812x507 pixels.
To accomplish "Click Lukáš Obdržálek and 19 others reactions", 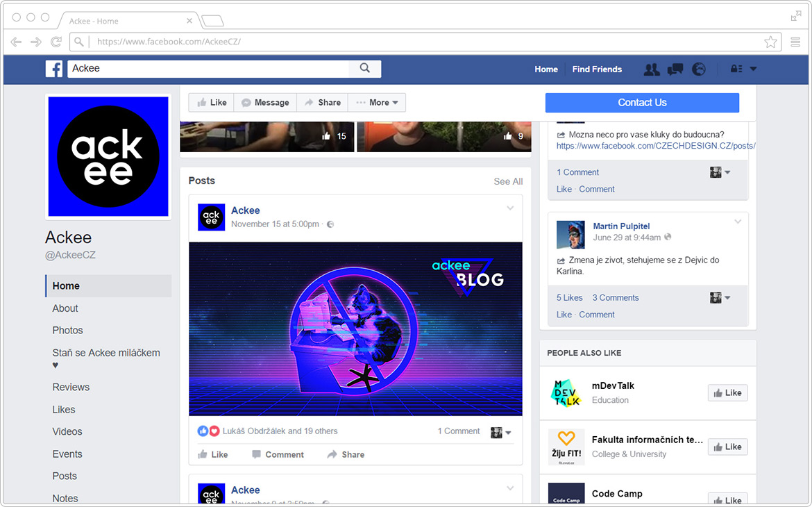I will [x=280, y=431].
